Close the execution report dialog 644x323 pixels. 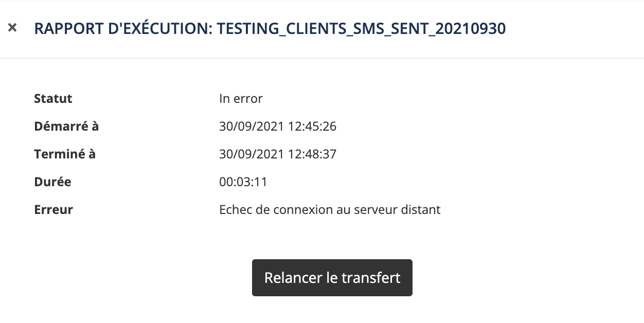12,28
